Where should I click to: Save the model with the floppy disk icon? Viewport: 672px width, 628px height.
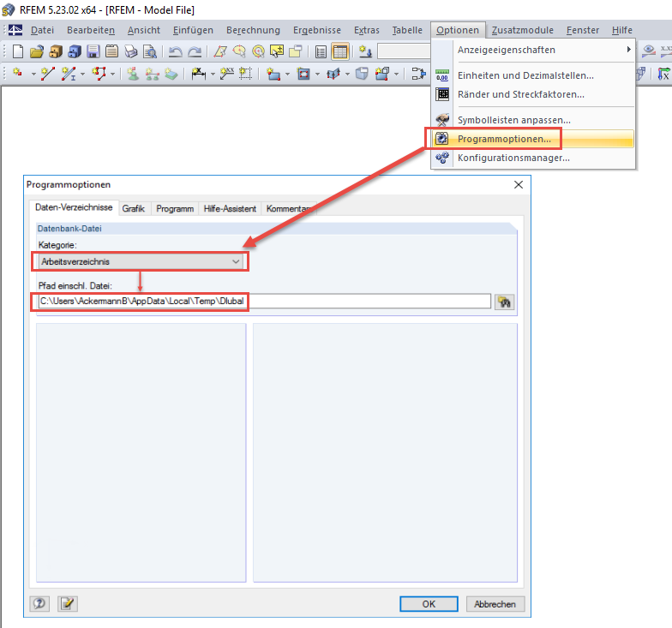tap(93, 51)
